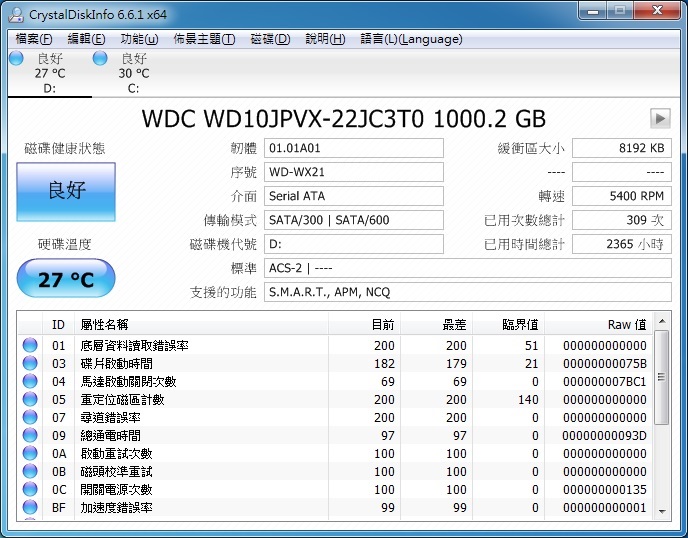
Task: Select the 啟動重試次數 row
Action: [336, 453]
